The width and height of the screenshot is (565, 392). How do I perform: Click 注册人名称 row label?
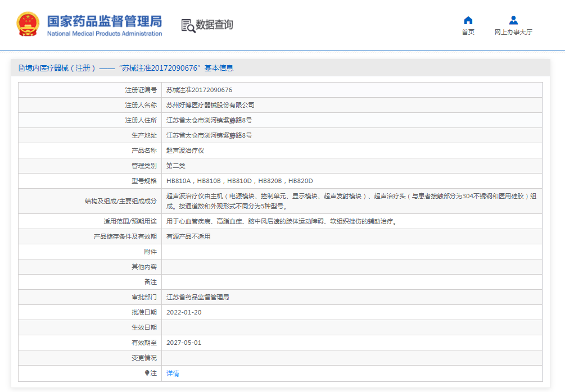pos(141,105)
